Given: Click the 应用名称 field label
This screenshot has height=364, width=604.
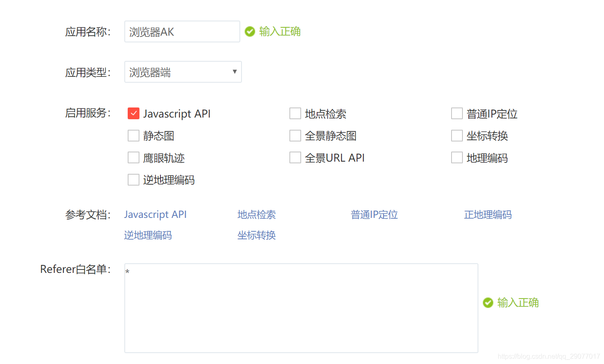Looking at the screenshot, I should [x=88, y=32].
